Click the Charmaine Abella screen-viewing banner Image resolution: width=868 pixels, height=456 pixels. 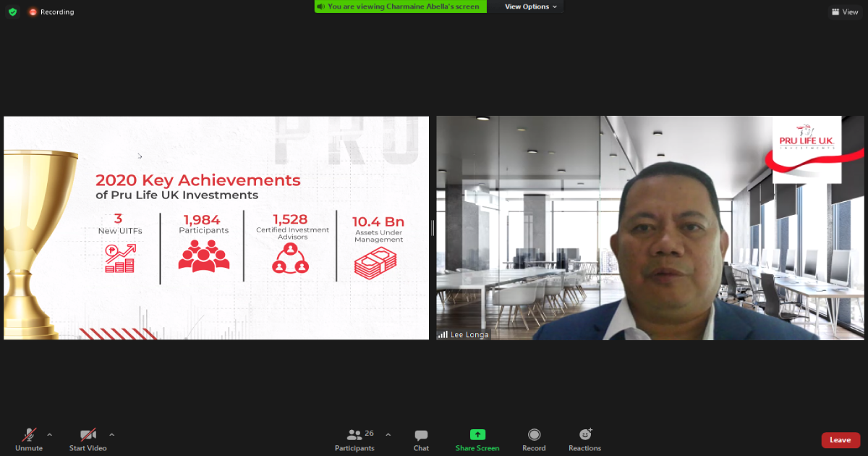pos(400,7)
